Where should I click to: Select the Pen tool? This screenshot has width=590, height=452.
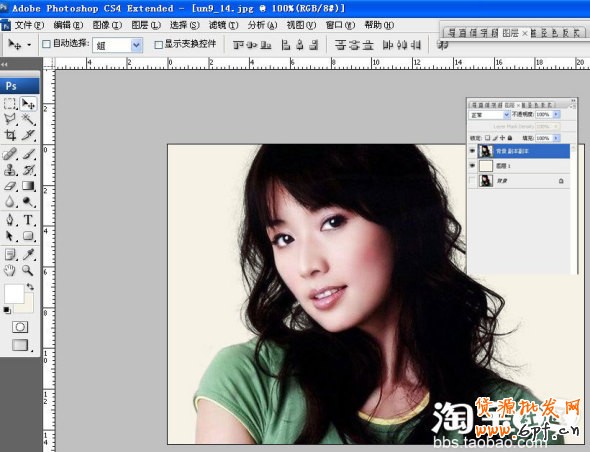9,219
